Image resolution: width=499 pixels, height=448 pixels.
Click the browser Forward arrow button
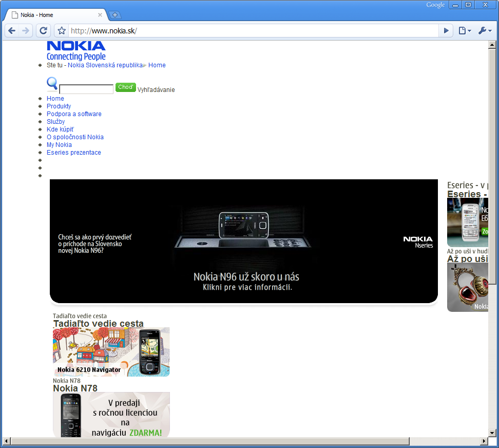pos(26,30)
